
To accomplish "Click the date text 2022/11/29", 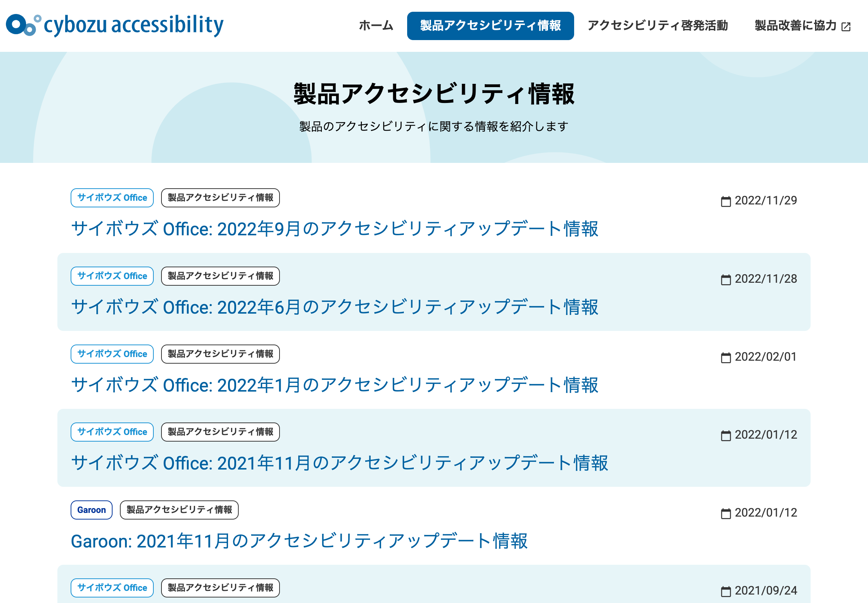I will pyautogui.click(x=766, y=201).
